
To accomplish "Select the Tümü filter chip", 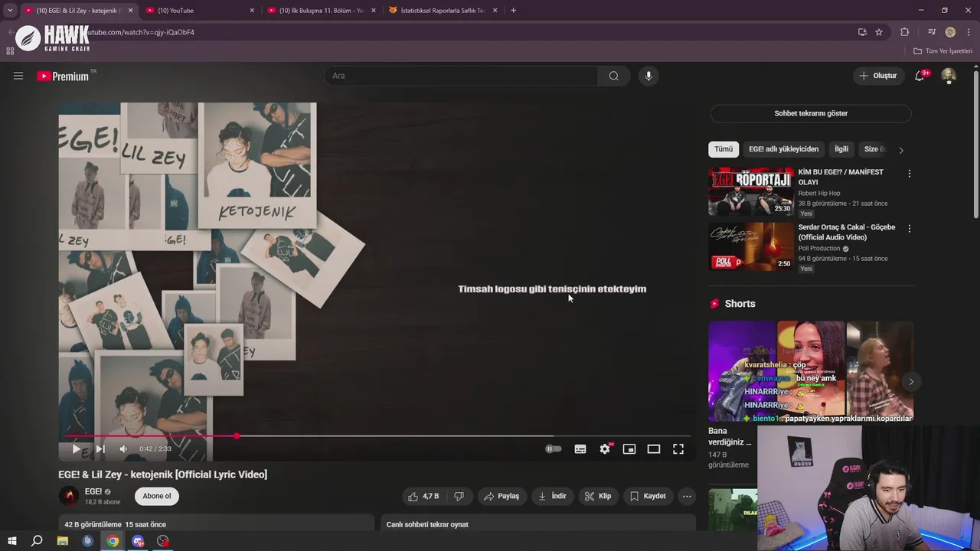I will click(724, 149).
